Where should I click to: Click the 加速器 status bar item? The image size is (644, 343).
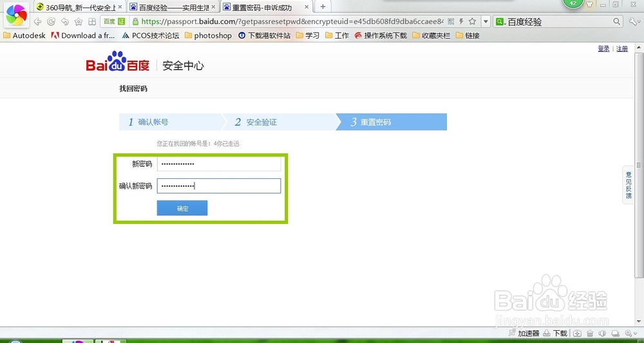[524, 333]
